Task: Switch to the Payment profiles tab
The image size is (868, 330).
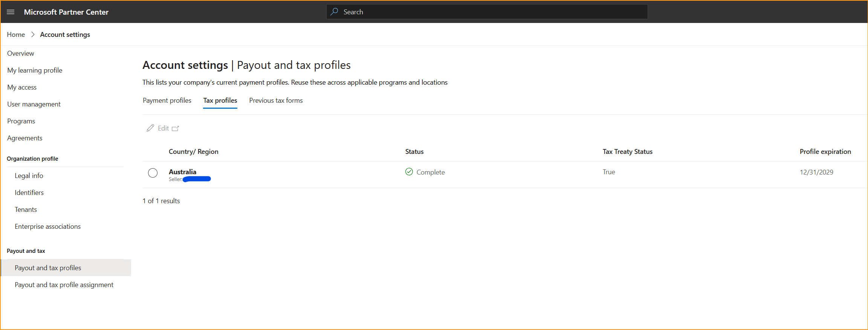Action: 167,100
